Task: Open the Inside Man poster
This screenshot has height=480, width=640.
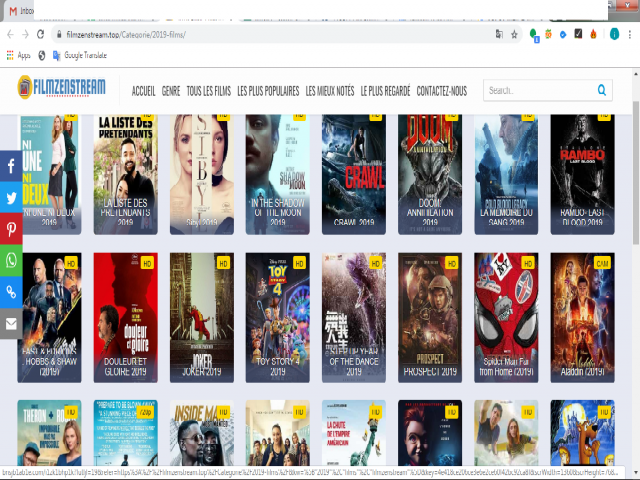Action: [x=202, y=433]
